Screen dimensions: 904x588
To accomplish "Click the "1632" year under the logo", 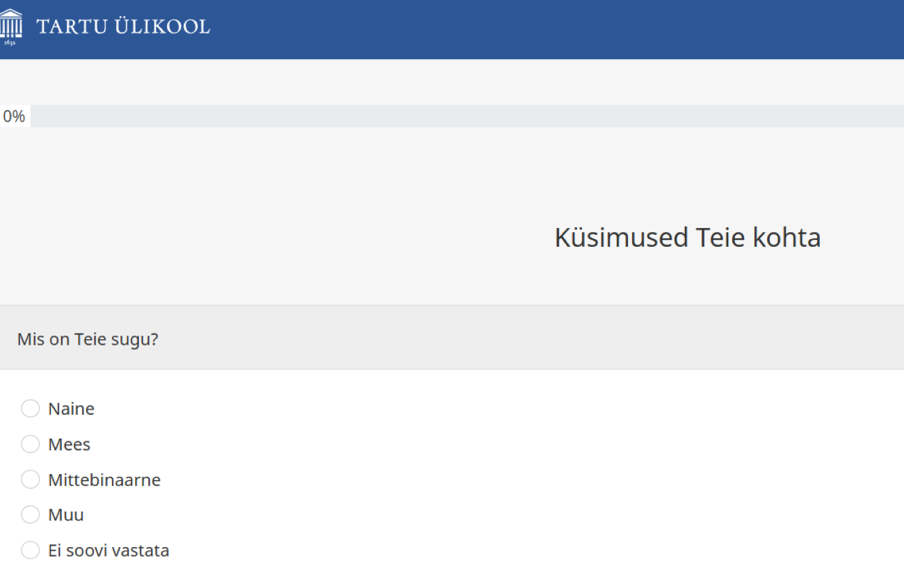I will click(9, 43).
